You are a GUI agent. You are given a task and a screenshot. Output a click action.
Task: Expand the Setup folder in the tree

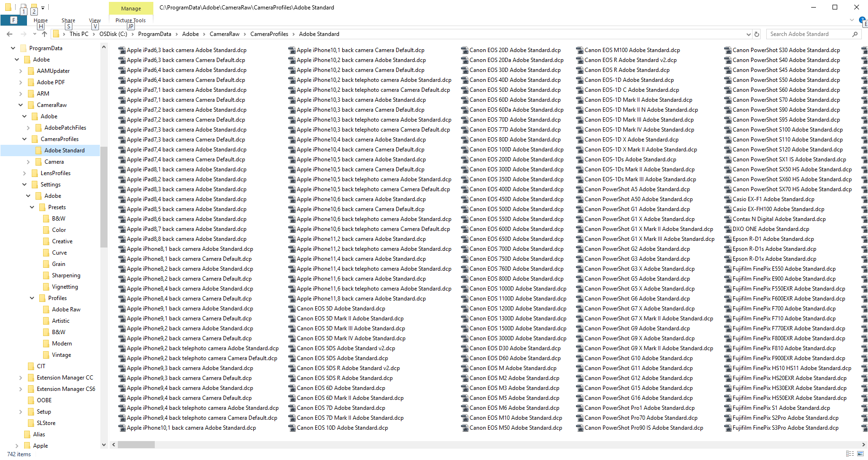pos(20,412)
